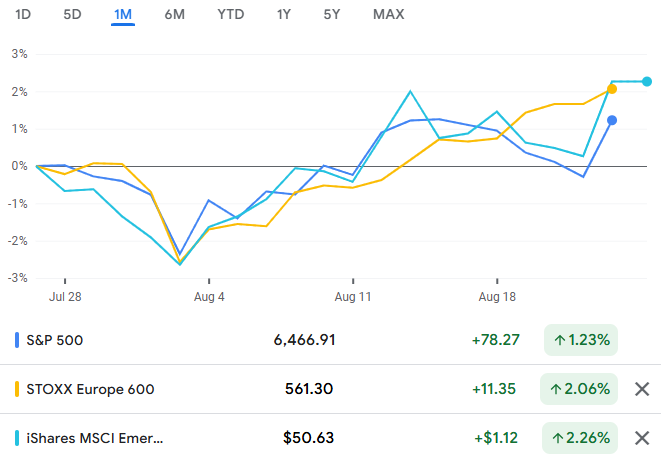Click the Jul 28 axis date label
The image size is (661, 454).
[x=65, y=297]
